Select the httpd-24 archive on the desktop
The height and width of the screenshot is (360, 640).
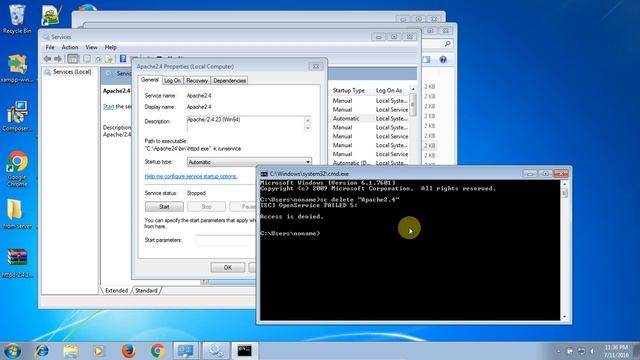tap(17, 263)
